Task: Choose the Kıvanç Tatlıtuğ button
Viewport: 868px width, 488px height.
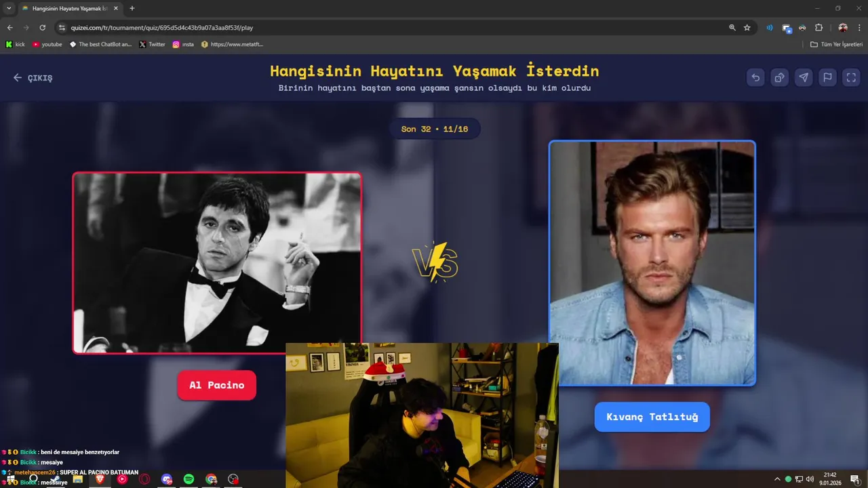Action: 652,417
